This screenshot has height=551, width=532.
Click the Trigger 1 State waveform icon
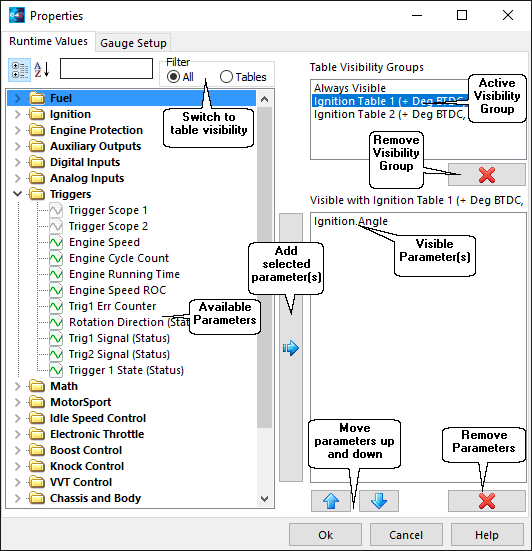coord(56,370)
